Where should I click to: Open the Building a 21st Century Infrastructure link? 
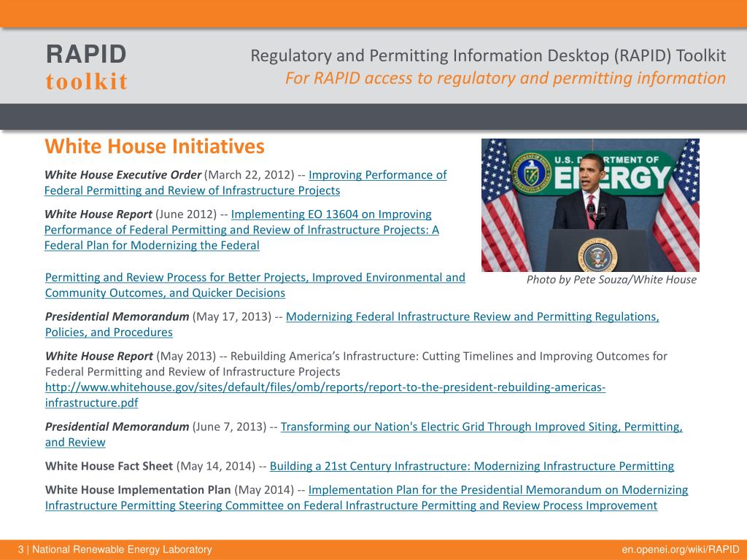tap(472, 466)
